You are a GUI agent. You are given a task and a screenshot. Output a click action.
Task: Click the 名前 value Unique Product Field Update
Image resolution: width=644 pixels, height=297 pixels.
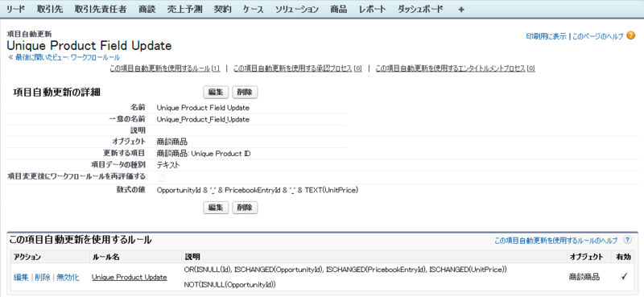pyautogui.click(x=203, y=108)
